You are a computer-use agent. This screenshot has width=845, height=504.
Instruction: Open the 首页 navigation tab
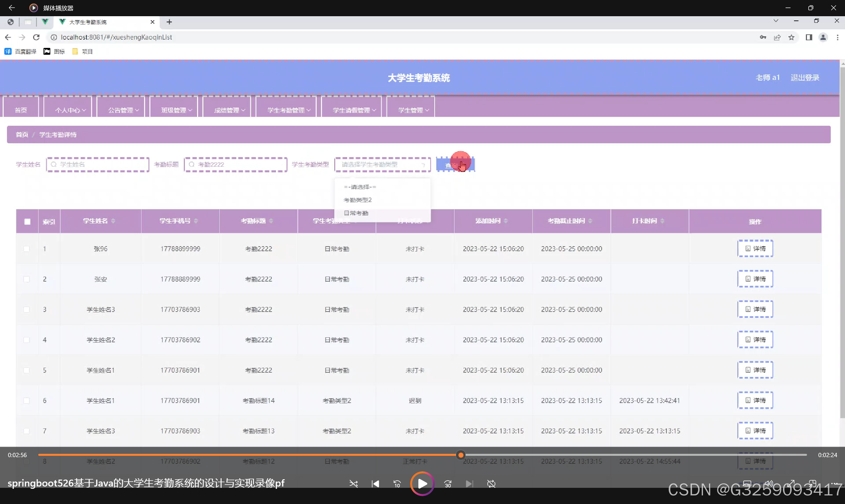tap(21, 110)
